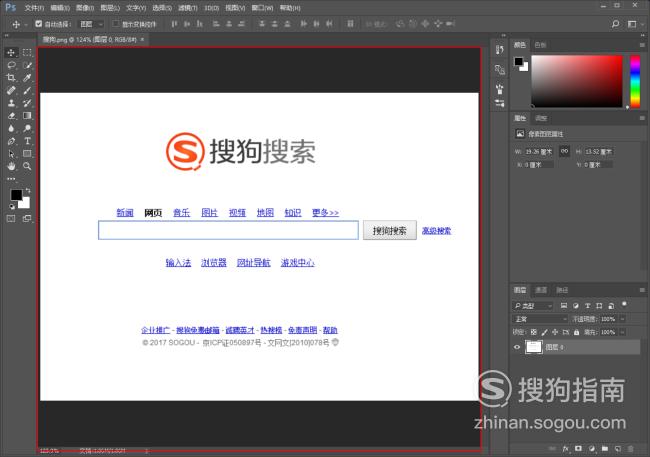Switch to the 通道 tab
Viewport: 650px width, 457px height.
click(541, 290)
